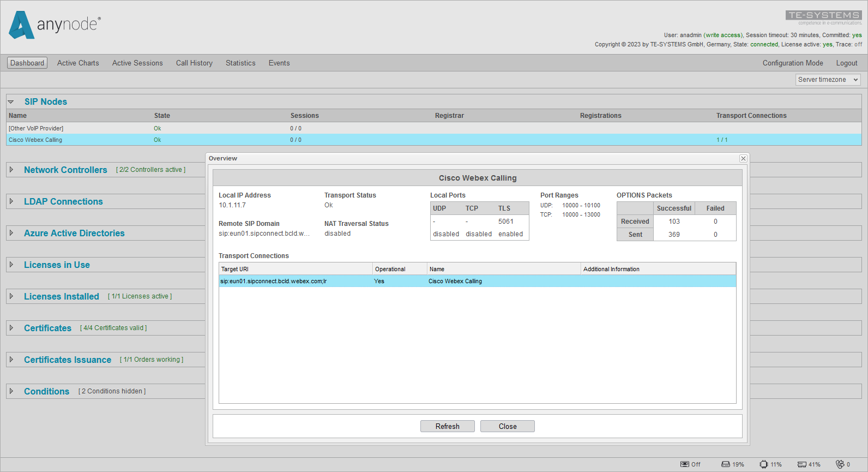Click the Logout link
Screen dimensions: 868x472
[x=847, y=63]
